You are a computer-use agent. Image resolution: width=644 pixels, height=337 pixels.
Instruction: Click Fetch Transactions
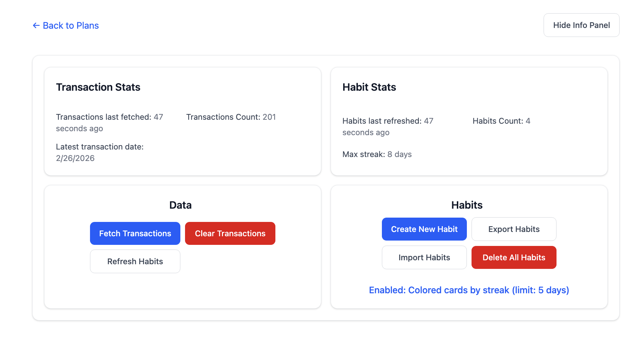tap(135, 233)
